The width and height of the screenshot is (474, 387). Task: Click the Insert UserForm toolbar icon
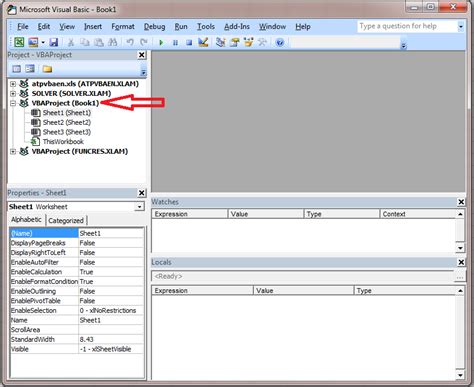(33, 42)
